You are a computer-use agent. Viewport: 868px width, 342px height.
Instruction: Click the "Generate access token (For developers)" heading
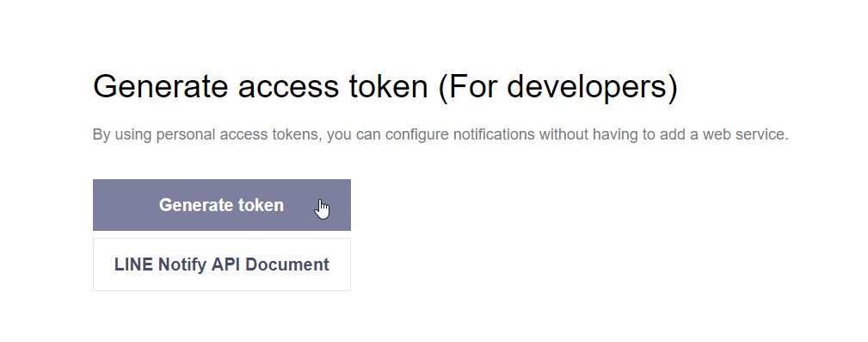[385, 87]
